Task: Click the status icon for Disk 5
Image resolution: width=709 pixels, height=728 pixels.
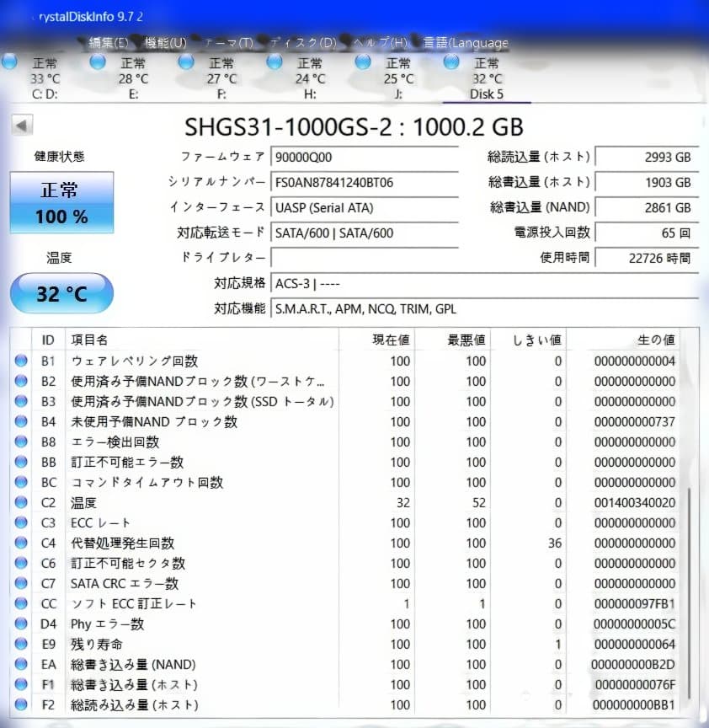Action: coord(451,60)
